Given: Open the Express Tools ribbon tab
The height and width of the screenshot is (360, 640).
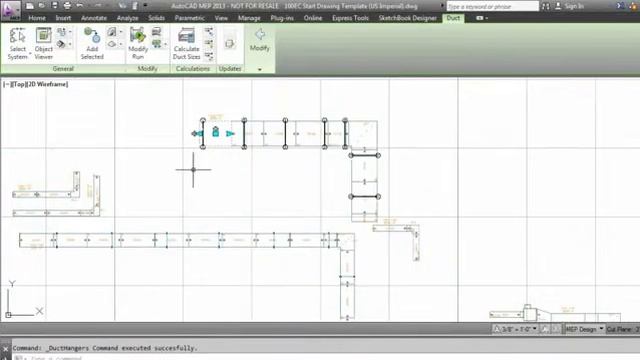Looking at the screenshot, I should coord(350,18).
